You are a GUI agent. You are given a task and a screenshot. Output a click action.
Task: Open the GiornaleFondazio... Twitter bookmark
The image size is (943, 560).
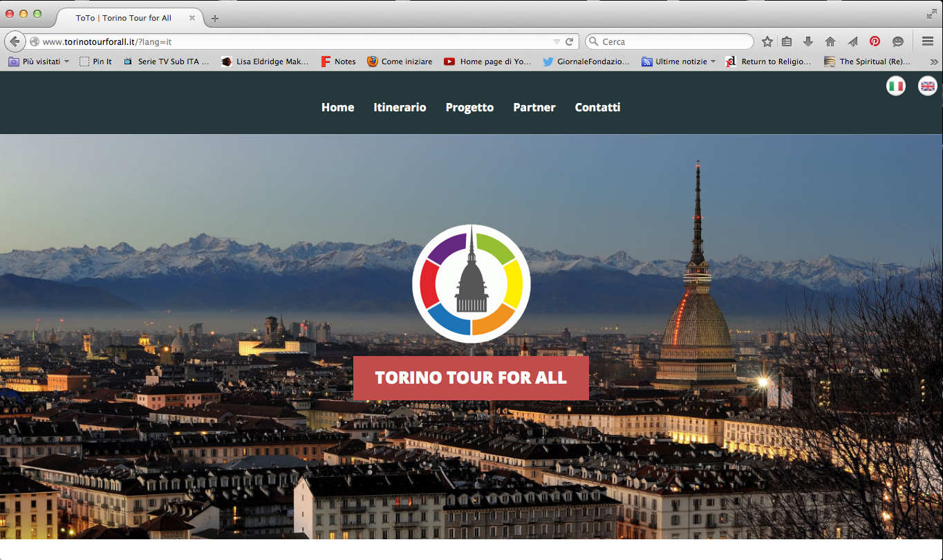[x=586, y=62]
